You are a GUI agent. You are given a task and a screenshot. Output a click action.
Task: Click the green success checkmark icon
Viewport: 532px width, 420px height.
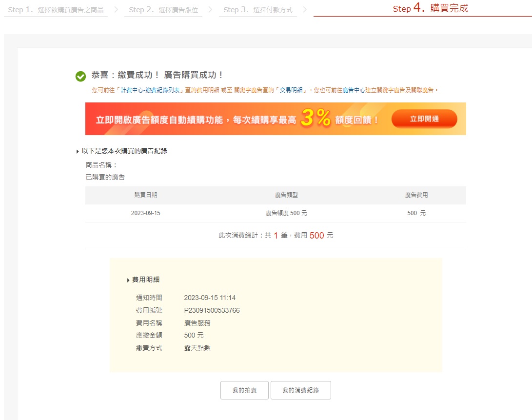tap(80, 76)
